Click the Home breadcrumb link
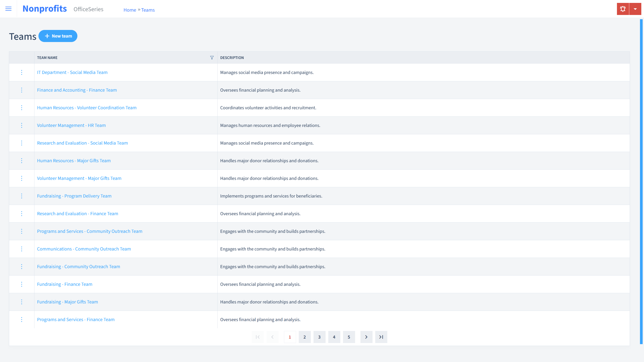 [x=130, y=10]
